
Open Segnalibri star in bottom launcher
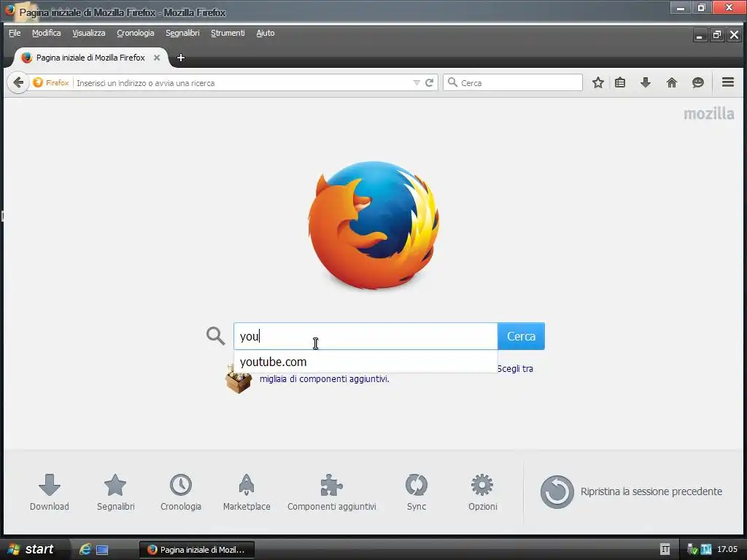click(115, 492)
